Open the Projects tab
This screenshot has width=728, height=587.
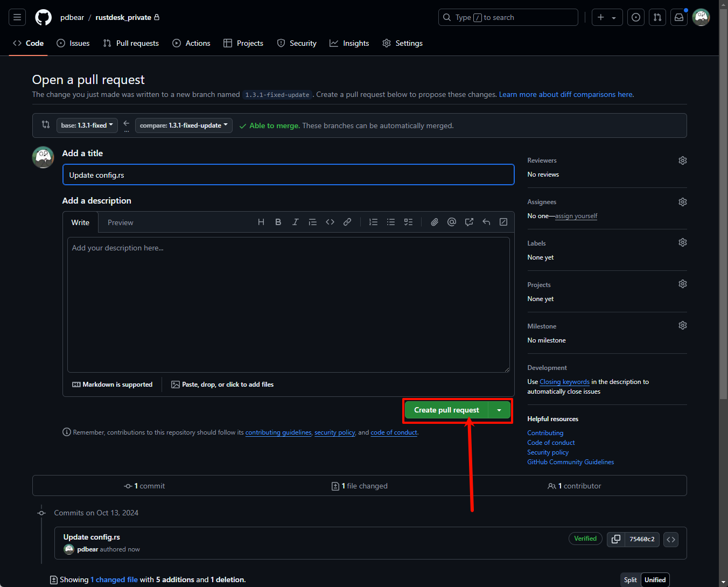[243, 43]
